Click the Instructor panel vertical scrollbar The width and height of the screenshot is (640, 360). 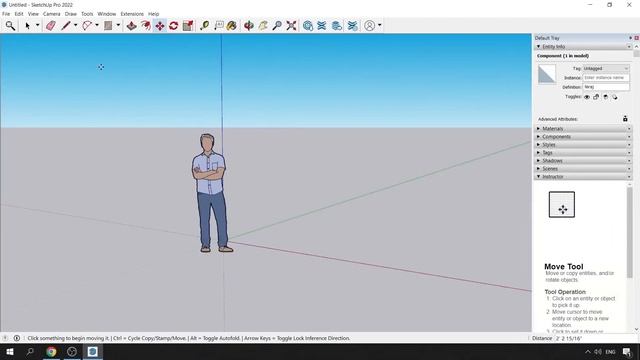(x=629, y=233)
